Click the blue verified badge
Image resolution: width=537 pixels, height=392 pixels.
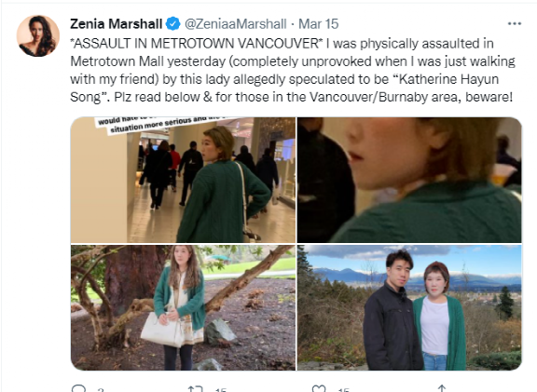point(173,24)
